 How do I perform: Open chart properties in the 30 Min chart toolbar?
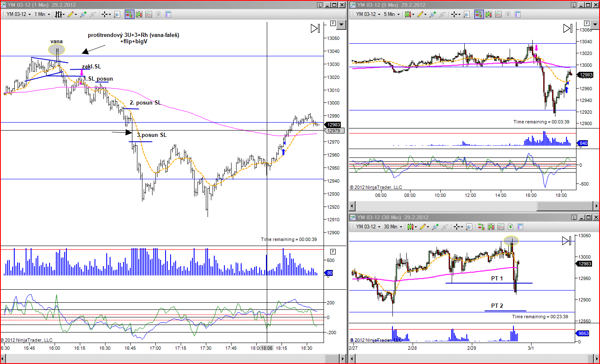click(x=520, y=227)
